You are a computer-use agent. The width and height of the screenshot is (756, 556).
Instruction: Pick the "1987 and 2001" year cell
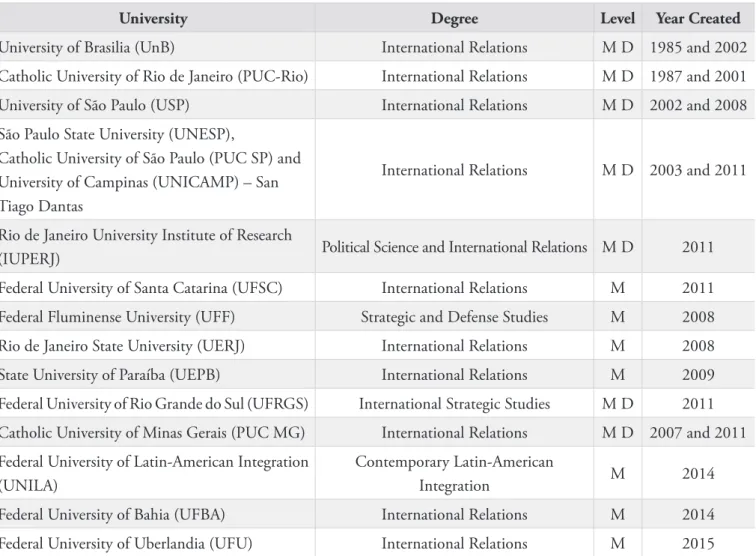tap(698, 76)
